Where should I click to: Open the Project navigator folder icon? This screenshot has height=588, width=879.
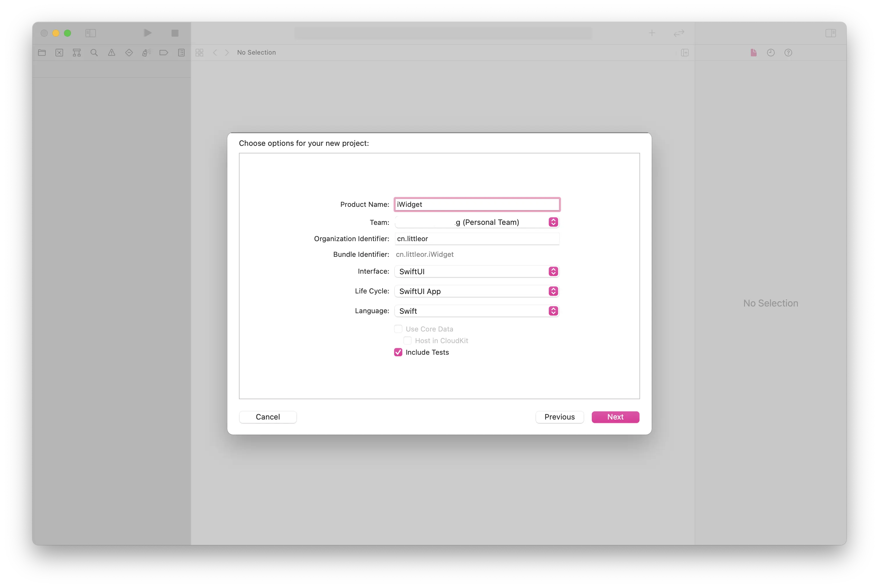click(x=42, y=53)
